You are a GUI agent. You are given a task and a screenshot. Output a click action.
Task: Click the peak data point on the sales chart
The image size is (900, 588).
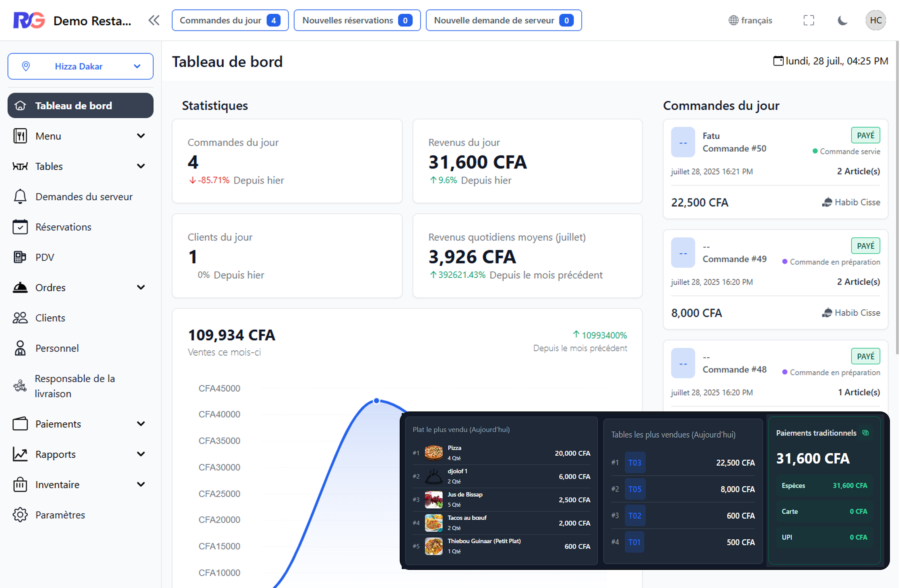tap(376, 401)
